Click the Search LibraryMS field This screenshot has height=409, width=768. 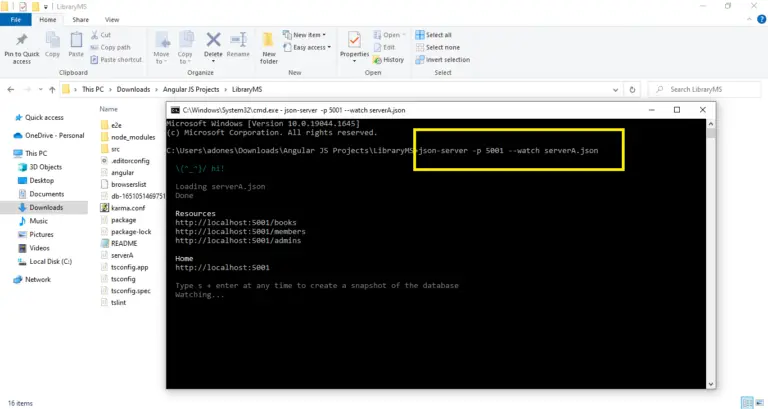pos(710,89)
